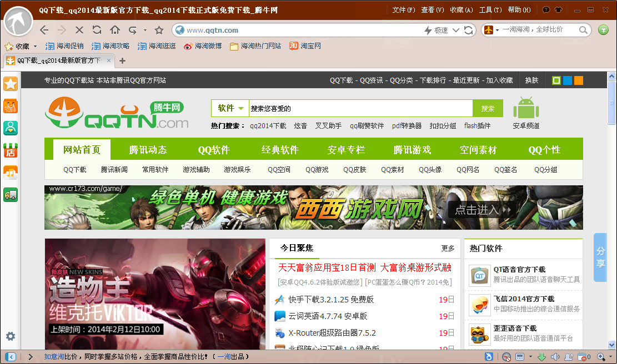This screenshot has width=617, height=364.
Task: Click the right chevron in status bar
Action: pyautogui.click(x=31, y=357)
